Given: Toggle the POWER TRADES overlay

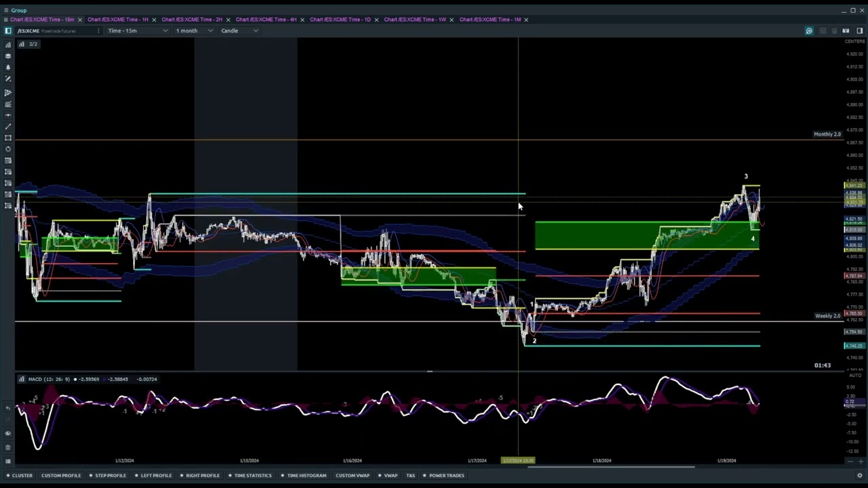Looking at the screenshot, I should (443, 476).
